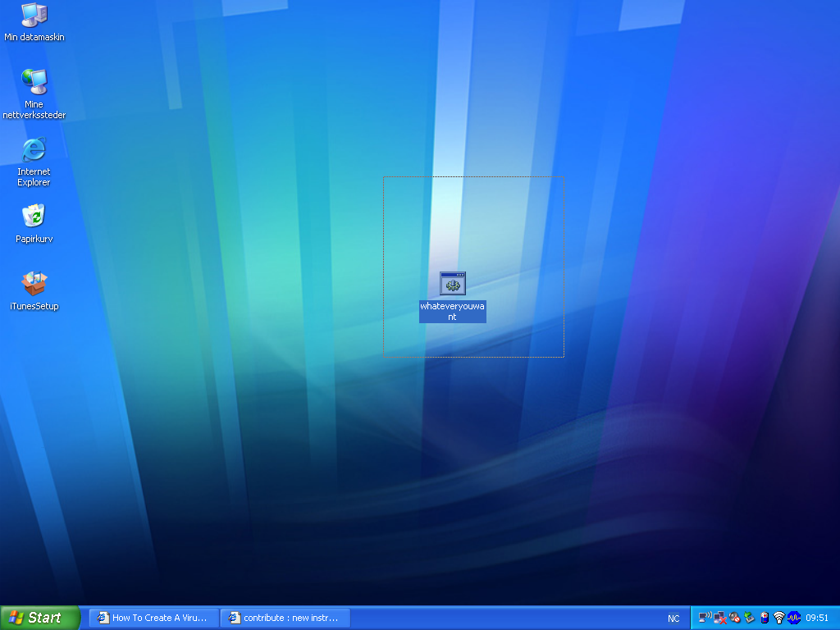Click the blue waveform tray icon
The image size is (840, 630).
[794, 618]
